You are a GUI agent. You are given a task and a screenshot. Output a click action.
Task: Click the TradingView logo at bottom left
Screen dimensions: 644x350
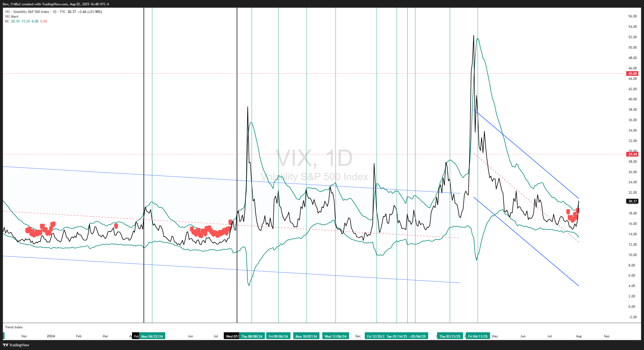[16, 345]
